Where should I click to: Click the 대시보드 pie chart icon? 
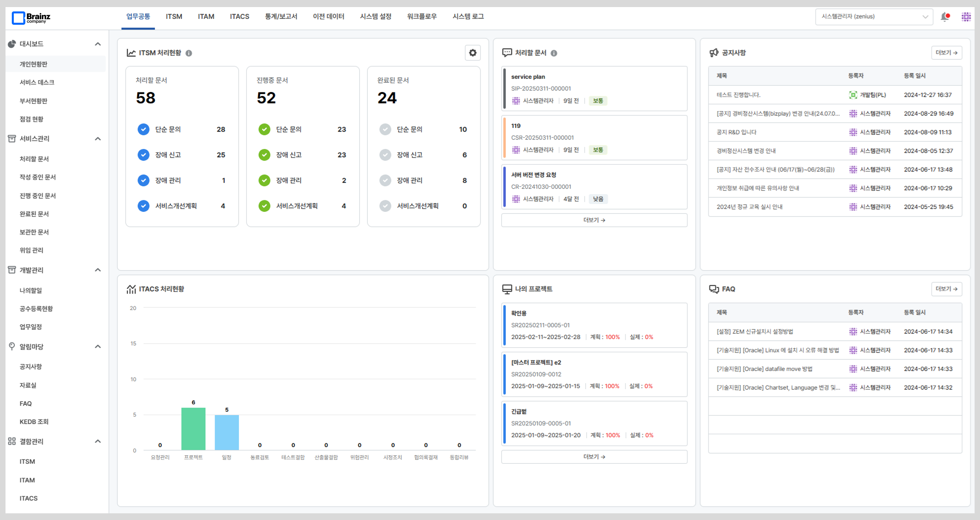(12, 44)
